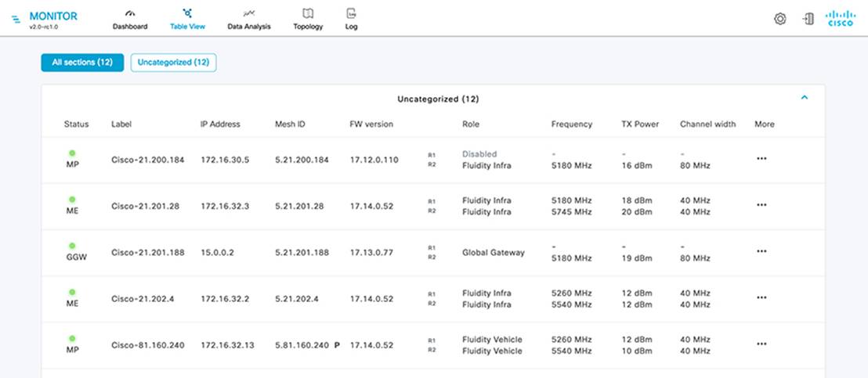Click Mesh ID 5.21.201.188
Screen dimensions: 868x378
pos(302,253)
